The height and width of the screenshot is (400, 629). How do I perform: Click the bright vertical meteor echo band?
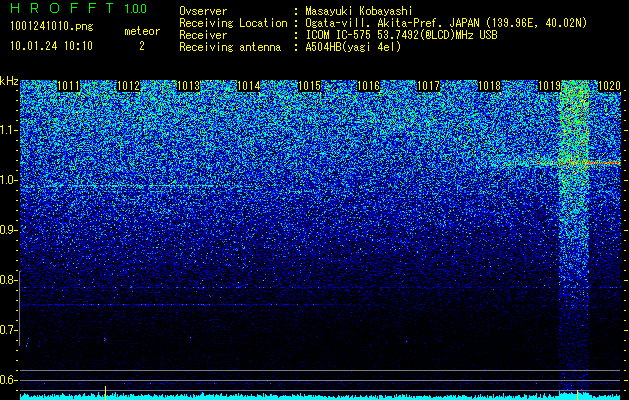click(x=574, y=237)
